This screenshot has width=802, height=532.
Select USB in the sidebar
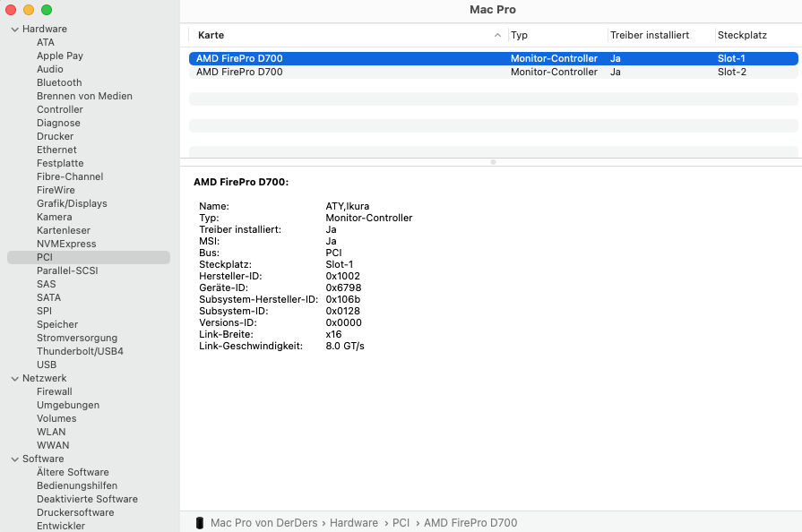coord(47,365)
